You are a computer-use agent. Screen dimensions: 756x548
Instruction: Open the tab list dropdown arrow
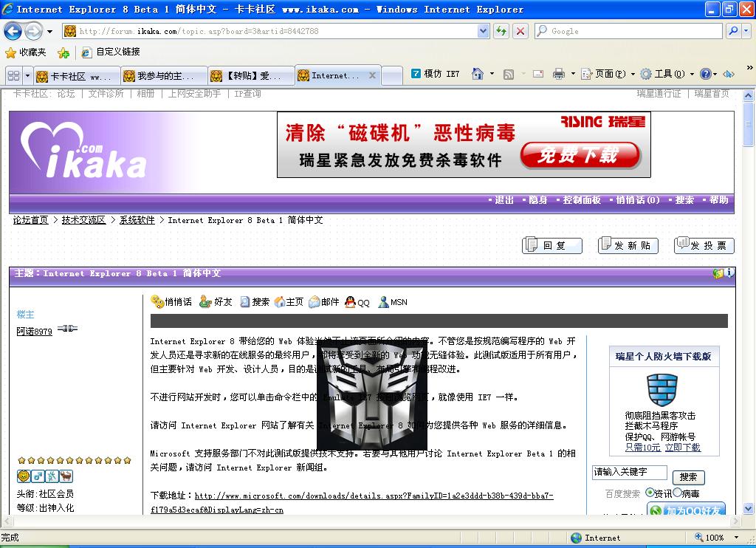27,76
